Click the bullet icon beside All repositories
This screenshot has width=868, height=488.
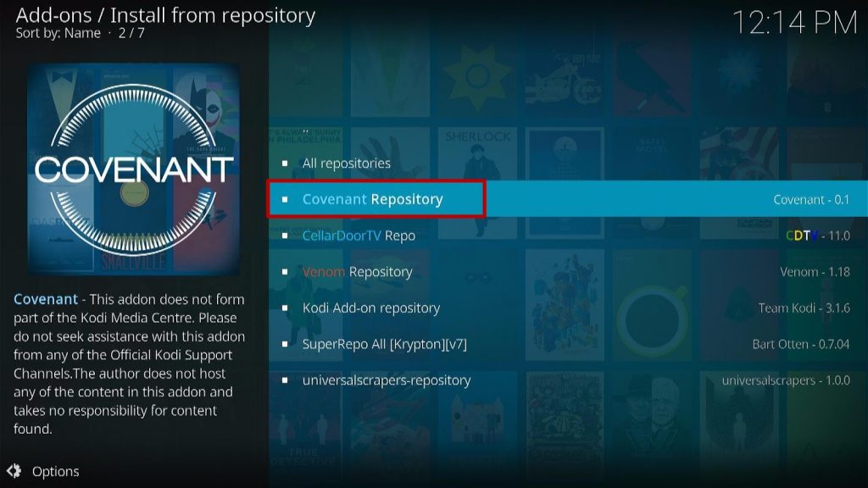click(x=285, y=164)
